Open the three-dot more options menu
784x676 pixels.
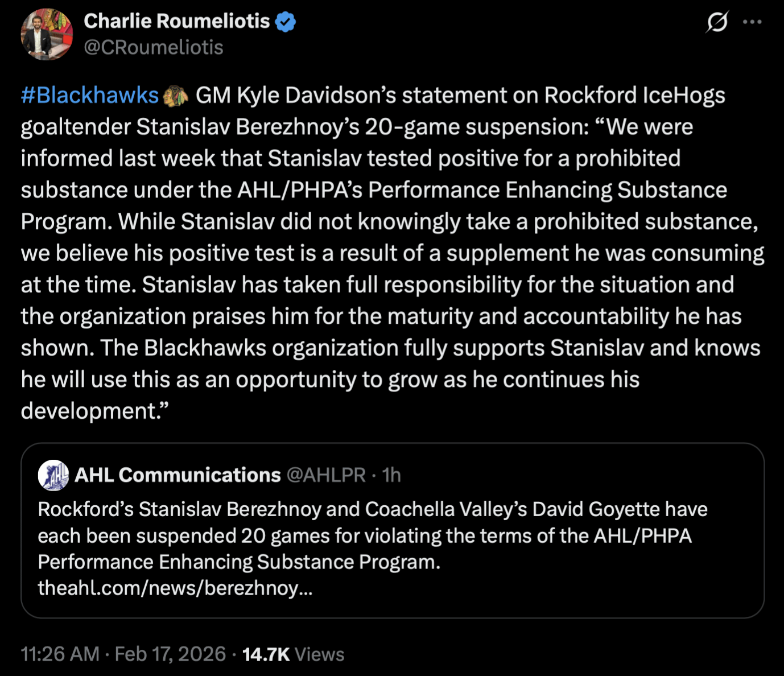coord(752,22)
